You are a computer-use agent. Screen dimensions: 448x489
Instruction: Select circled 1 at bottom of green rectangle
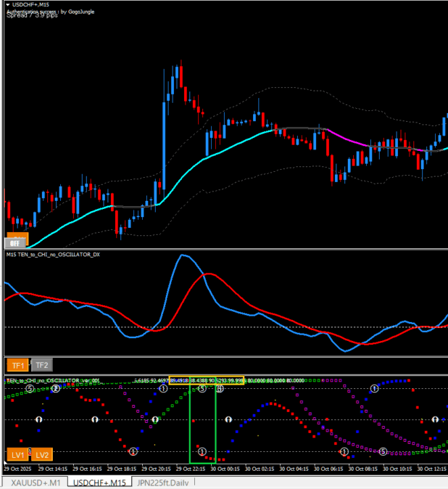pyautogui.click(x=202, y=451)
